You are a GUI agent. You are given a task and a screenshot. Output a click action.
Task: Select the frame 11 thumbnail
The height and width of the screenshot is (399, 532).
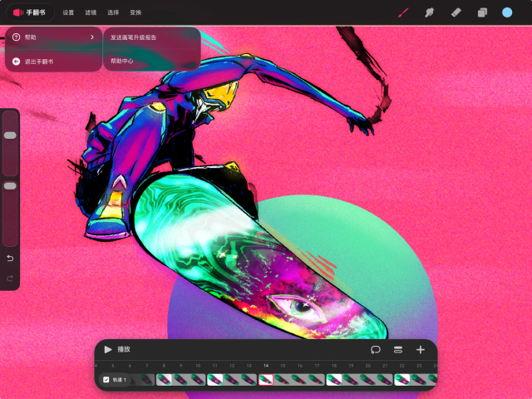point(214,380)
